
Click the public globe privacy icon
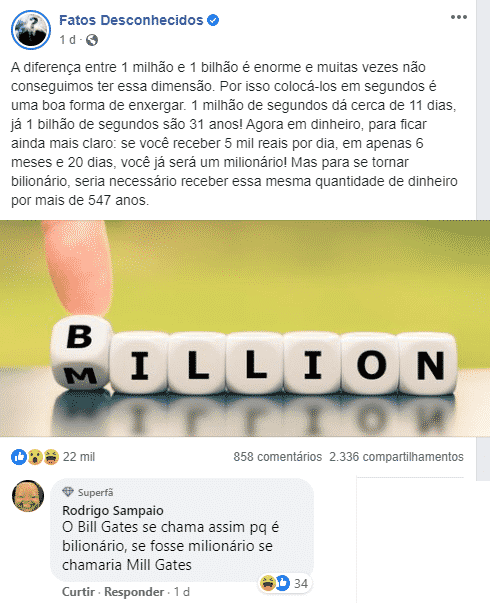click(x=92, y=40)
